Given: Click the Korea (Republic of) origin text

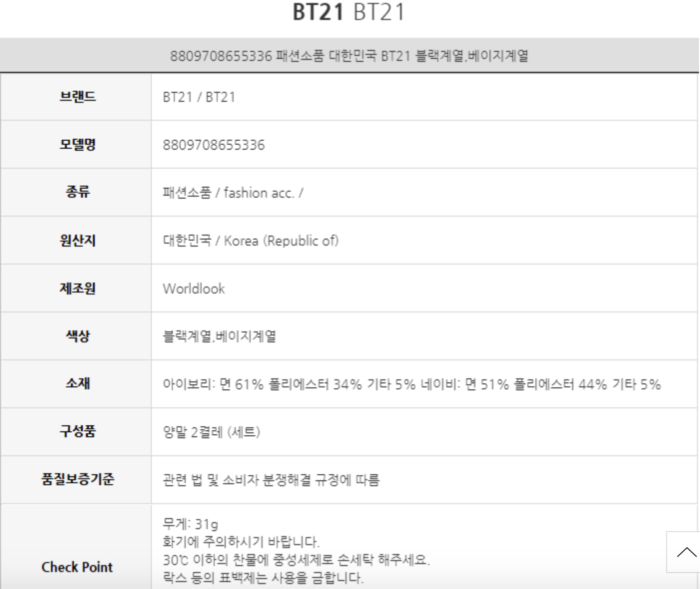Looking at the screenshot, I should tap(281, 241).
